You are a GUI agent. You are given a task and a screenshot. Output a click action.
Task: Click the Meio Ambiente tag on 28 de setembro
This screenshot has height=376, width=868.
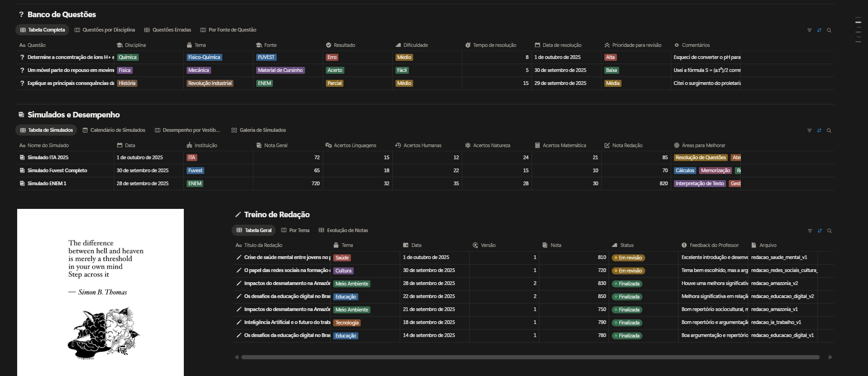coord(351,284)
